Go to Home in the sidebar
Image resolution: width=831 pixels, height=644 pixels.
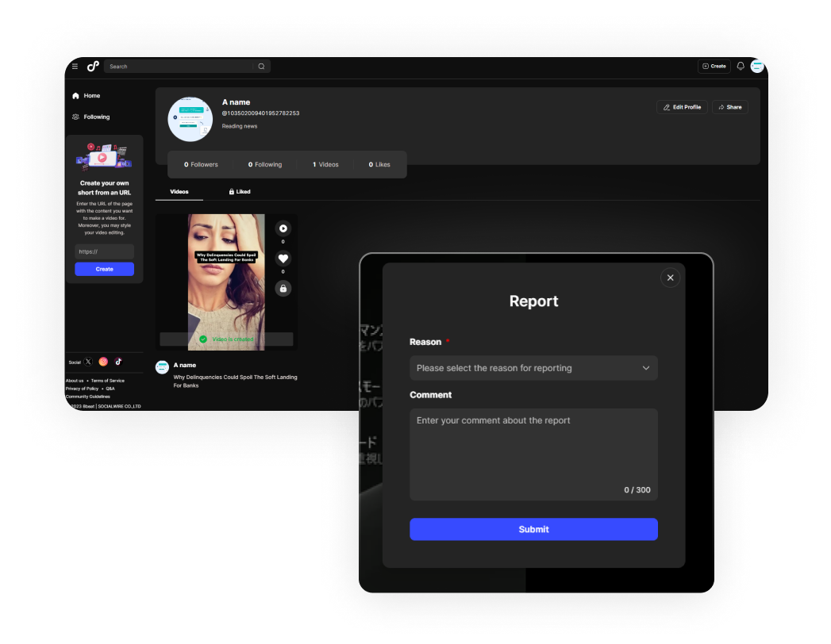coord(91,96)
